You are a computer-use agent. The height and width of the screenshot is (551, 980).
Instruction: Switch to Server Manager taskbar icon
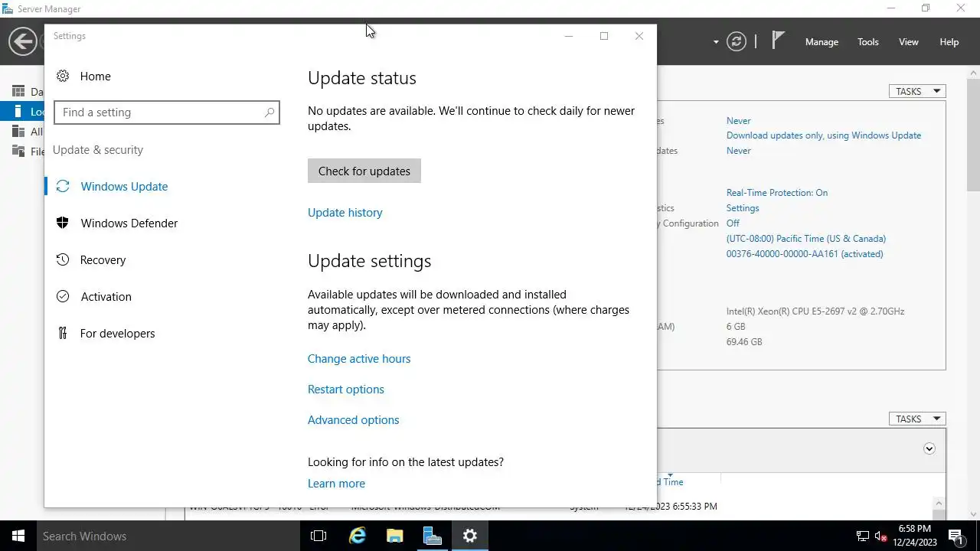432,536
